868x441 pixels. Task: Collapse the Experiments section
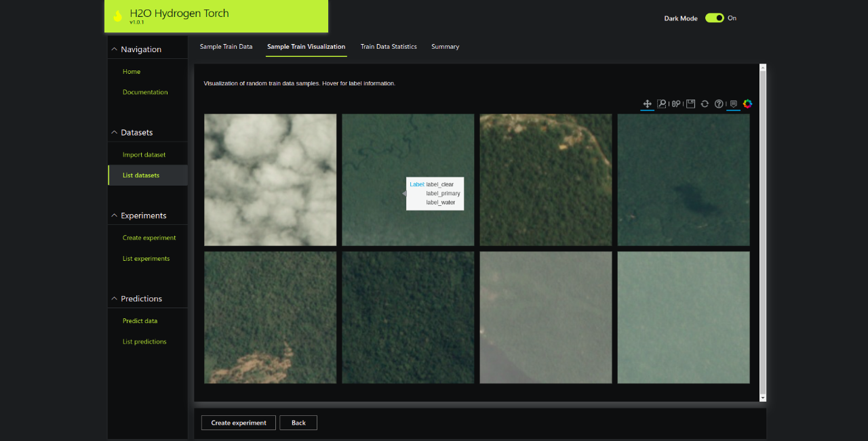(114, 215)
